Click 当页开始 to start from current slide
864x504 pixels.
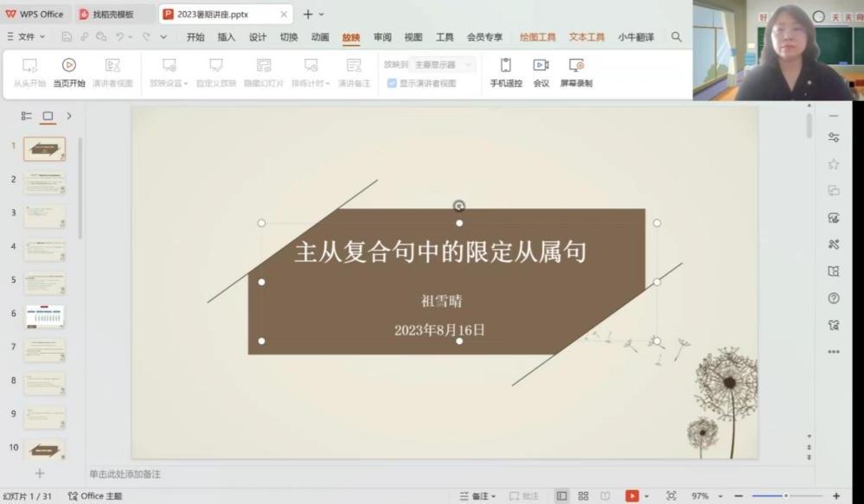68,72
